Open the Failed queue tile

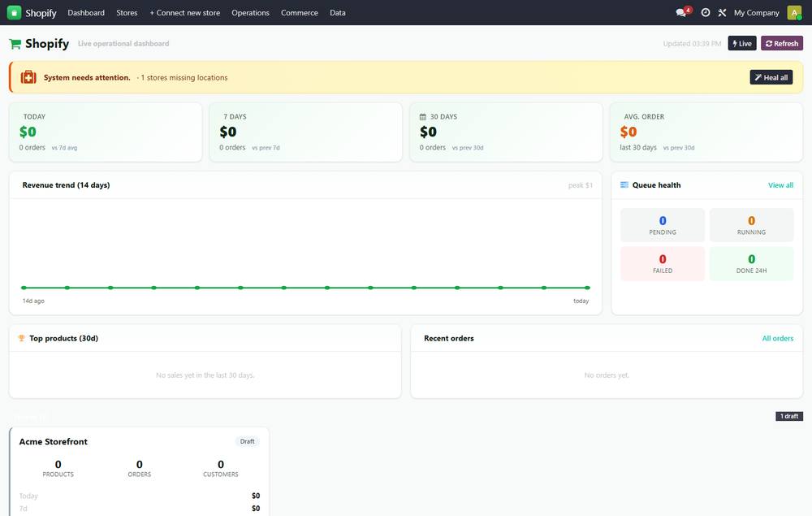663,263
